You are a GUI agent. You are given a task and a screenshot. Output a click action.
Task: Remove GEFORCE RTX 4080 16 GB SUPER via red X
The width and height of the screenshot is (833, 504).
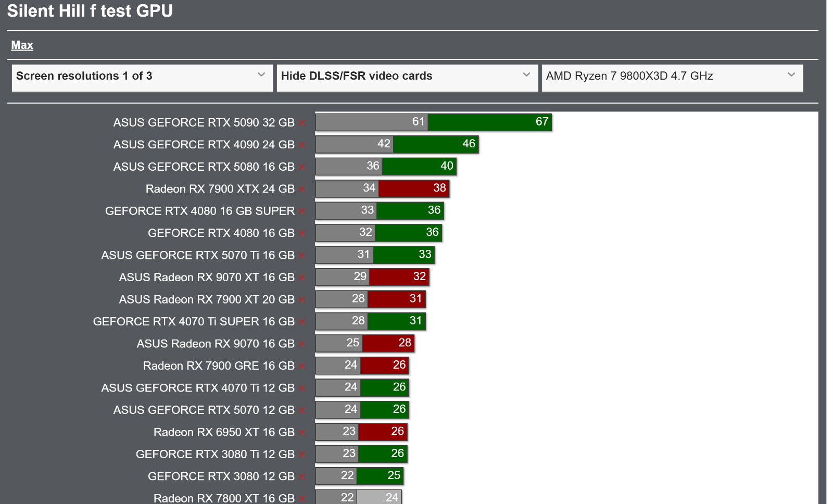tap(302, 211)
